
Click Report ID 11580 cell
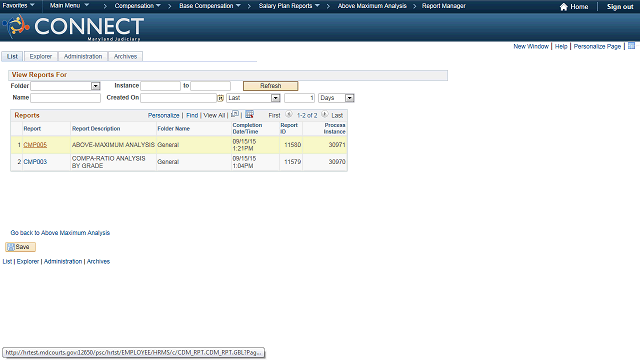[292, 145]
